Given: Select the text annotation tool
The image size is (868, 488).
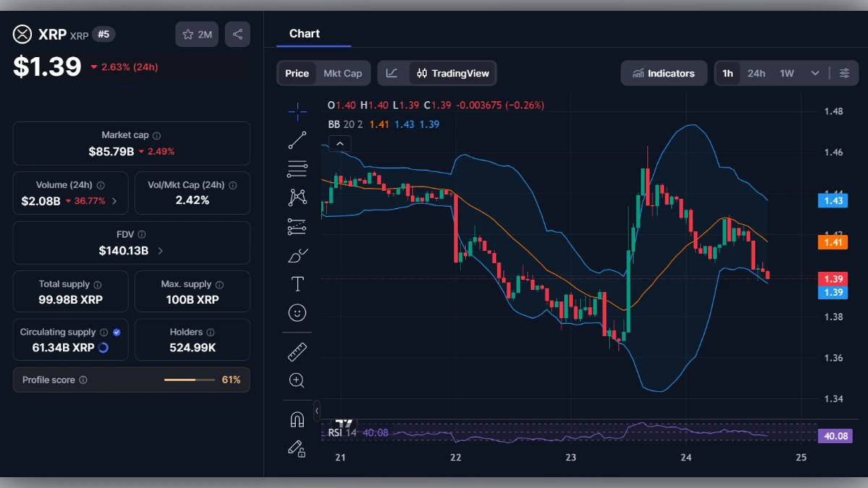Looking at the screenshot, I should pyautogui.click(x=297, y=283).
